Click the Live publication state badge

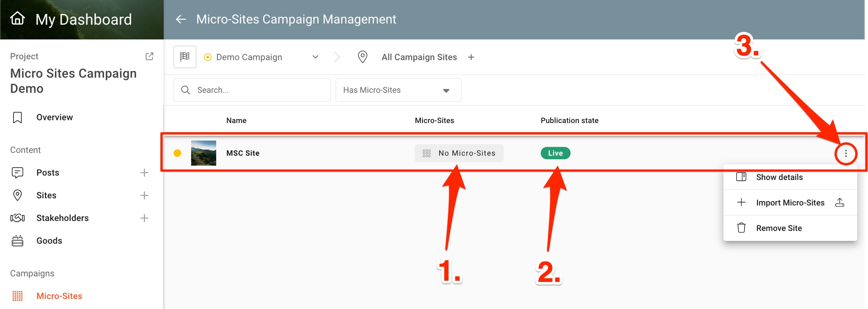(x=555, y=153)
